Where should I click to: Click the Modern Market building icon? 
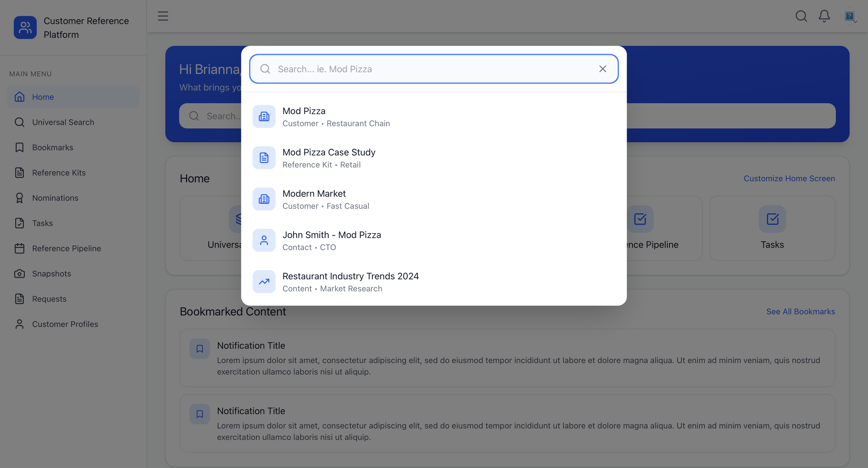tap(264, 199)
